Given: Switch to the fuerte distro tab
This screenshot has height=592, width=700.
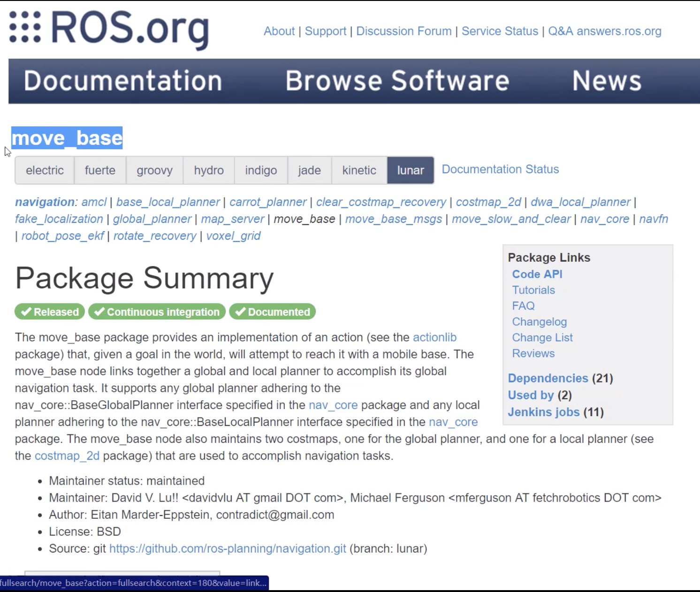Looking at the screenshot, I should [100, 170].
